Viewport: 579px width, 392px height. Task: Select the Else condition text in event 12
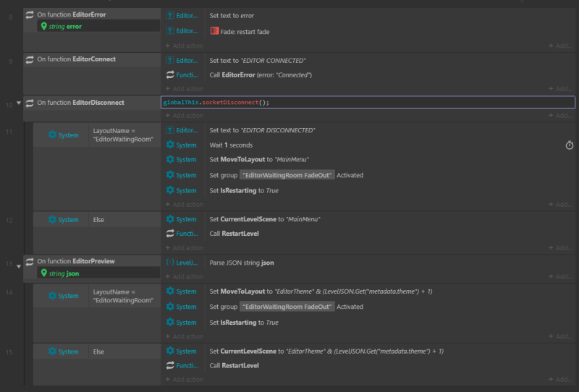point(98,220)
